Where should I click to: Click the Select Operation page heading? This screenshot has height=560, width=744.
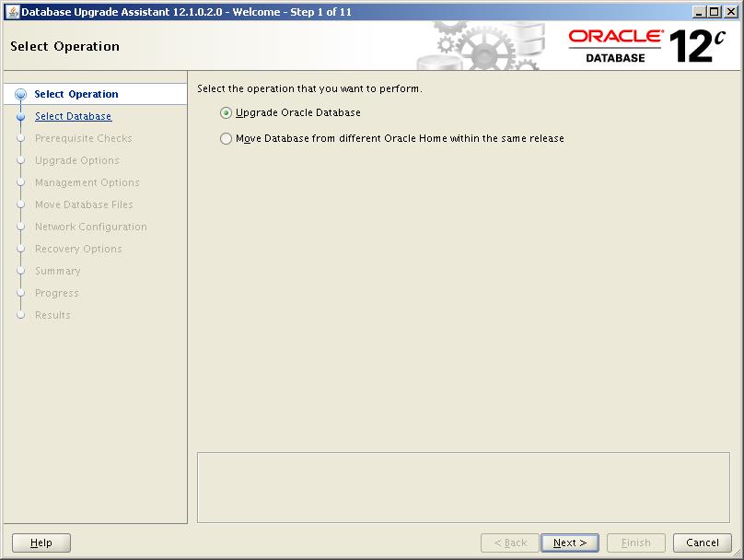65,46
